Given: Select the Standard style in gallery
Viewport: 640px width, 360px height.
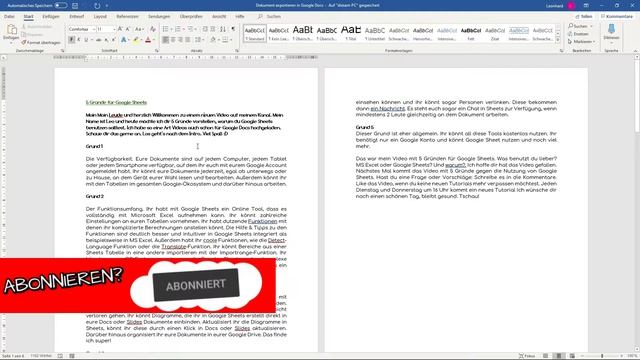Looking at the screenshot, I should click(255, 33).
